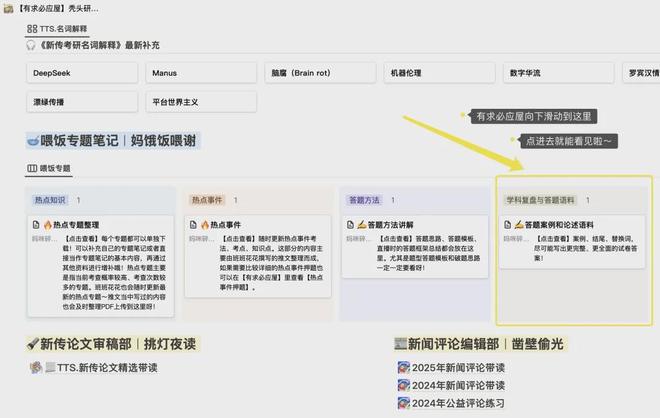Screen dimensions: 660x418
Task: Click the board icon on 喂饭专题 tab
Action: tap(32, 168)
